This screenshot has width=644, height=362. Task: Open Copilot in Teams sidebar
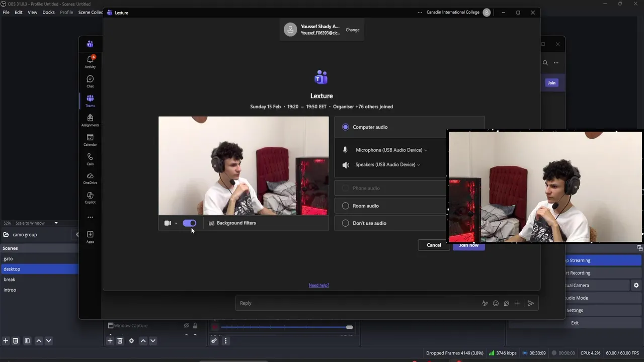coord(90,198)
